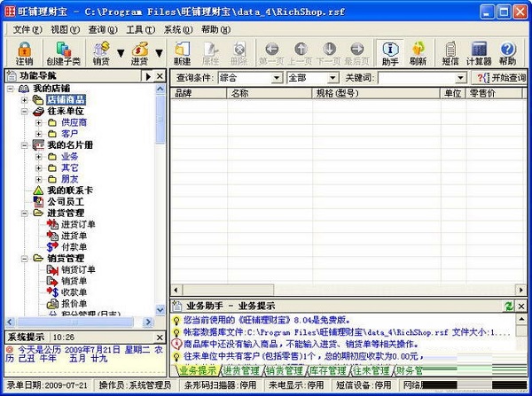Screen dimensions: 532x396
Task: Switch to the 销货管理 tab
Action: click(285, 370)
